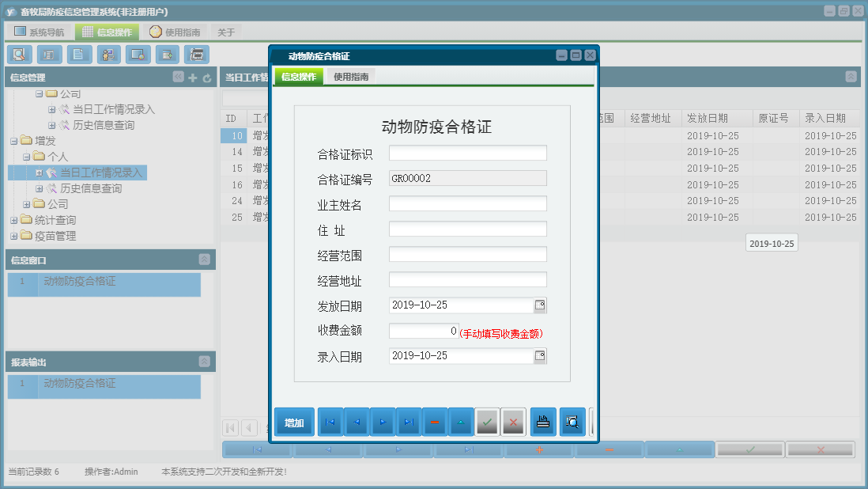Open the 发放日期 calendar picker
This screenshot has width=868, height=489.
click(x=541, y=305)
